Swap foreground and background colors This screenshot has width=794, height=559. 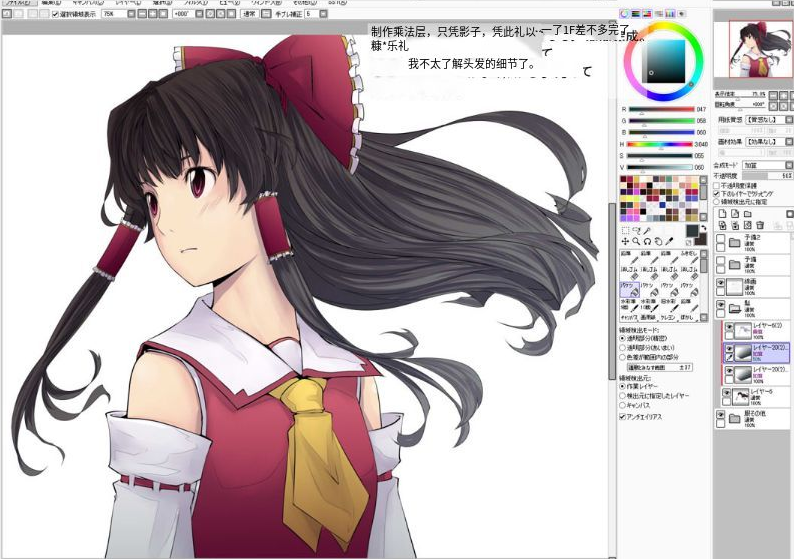point(703,228)
